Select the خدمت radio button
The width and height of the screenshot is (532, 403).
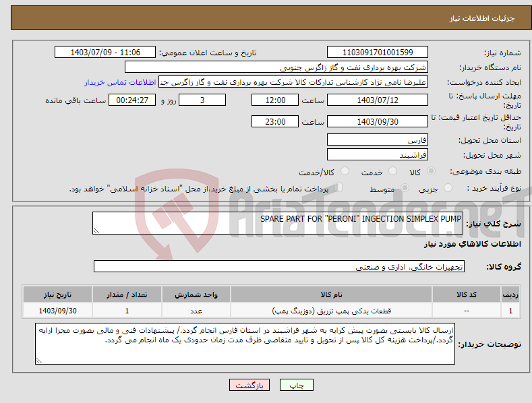pyautogui.click(x=392, y=171)
